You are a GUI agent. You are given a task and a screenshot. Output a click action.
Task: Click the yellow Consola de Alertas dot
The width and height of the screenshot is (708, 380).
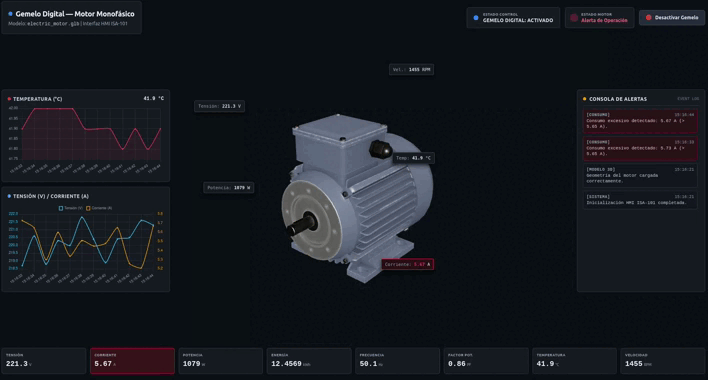[584, 99]
